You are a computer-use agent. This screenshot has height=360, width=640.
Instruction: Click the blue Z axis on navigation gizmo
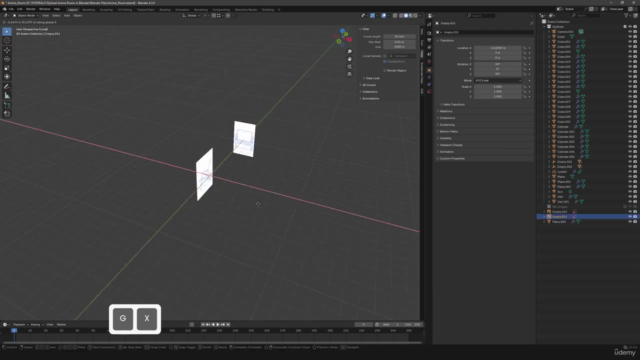pos(342,31)
